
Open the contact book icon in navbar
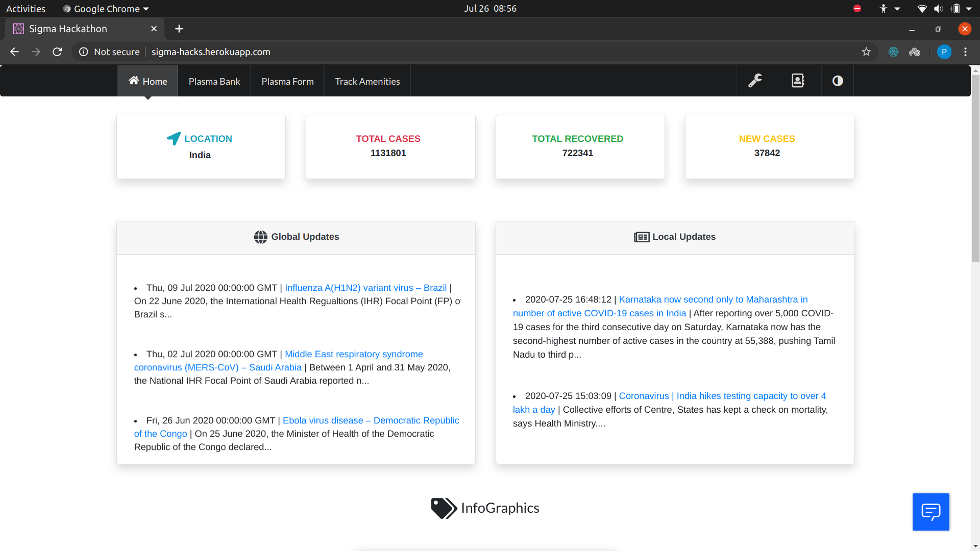coord(798,81)
